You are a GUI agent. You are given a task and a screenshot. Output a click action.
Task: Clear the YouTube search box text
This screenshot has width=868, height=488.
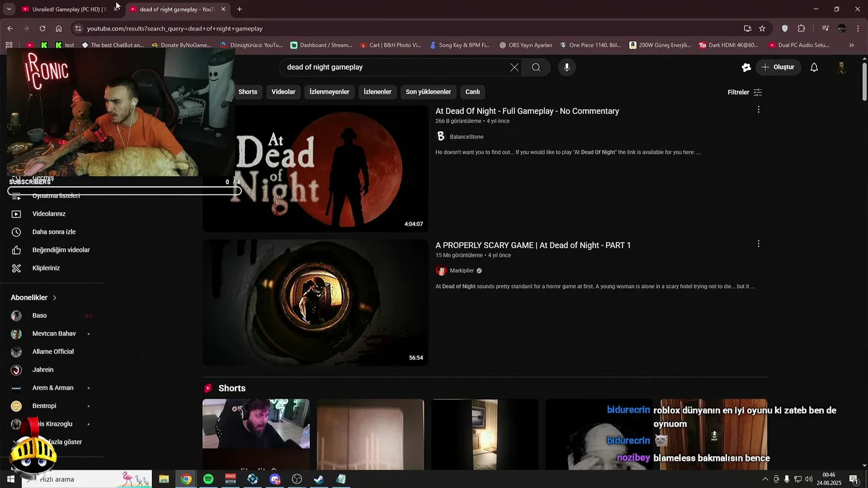click(x=514, y=67)
